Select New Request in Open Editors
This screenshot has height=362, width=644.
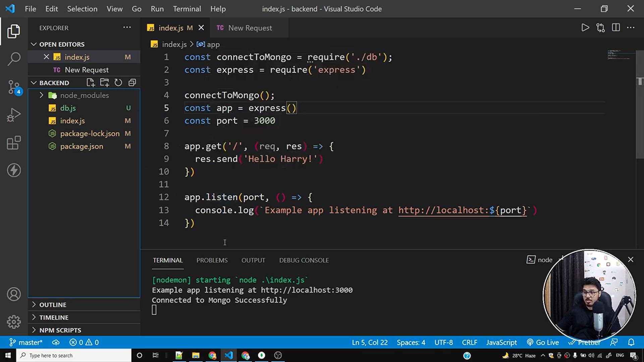[x=84, y=70]
